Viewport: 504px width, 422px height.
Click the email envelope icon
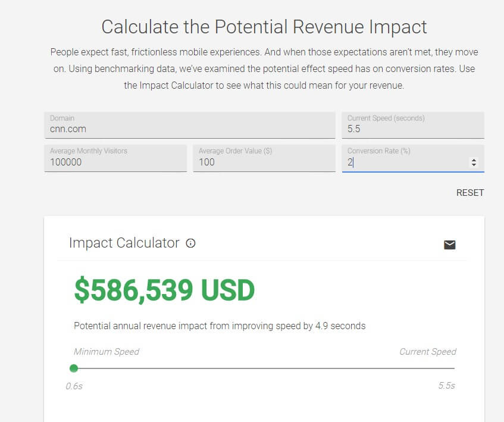pos(450,245)
